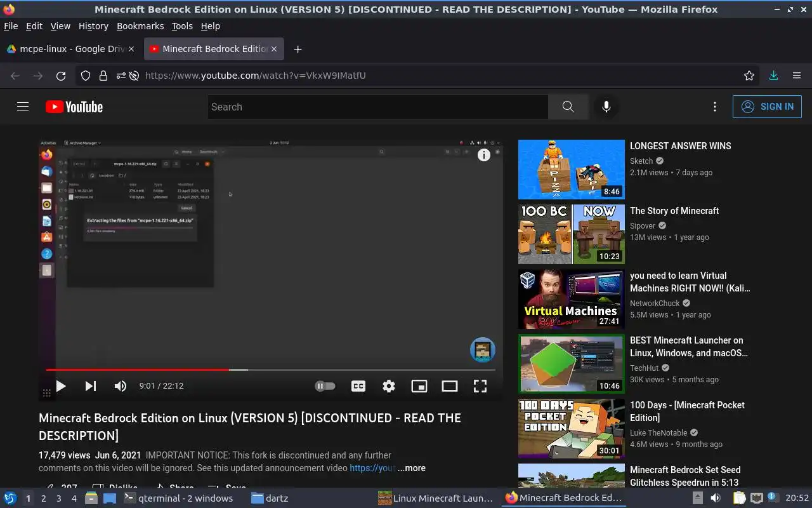
Task: Skip to next video
Action: [x=91, y=386]
